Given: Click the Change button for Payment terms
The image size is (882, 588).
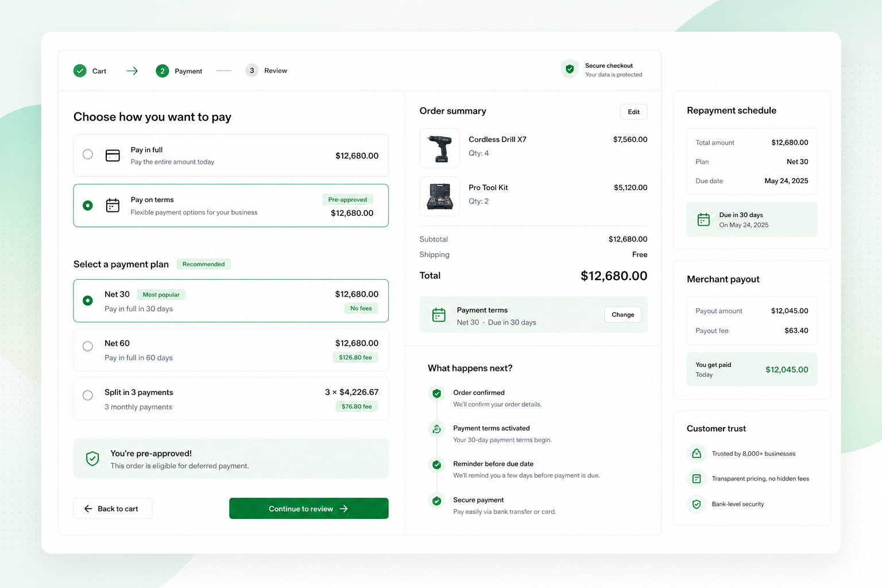Looking at the screenshot, I should (623, 315).
